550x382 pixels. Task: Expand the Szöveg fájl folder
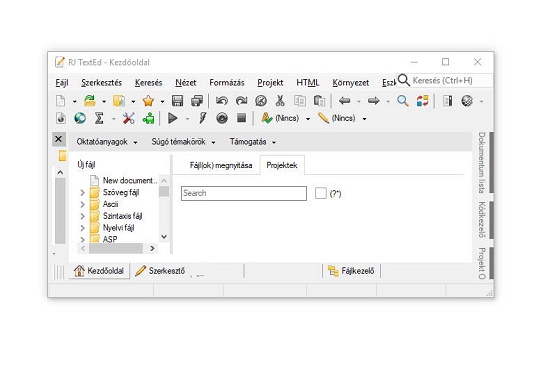[82, 193]
